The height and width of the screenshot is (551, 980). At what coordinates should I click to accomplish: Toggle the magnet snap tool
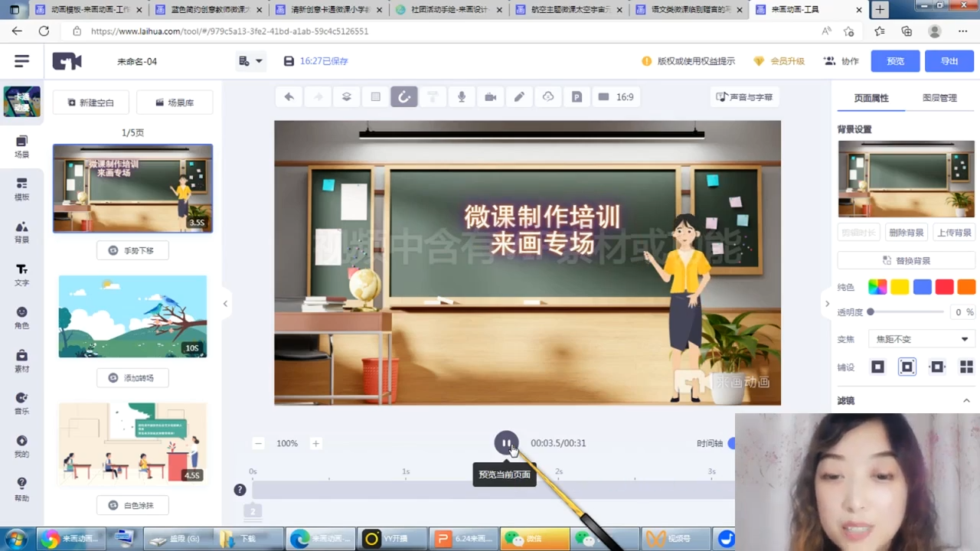(x=404, y=97)
